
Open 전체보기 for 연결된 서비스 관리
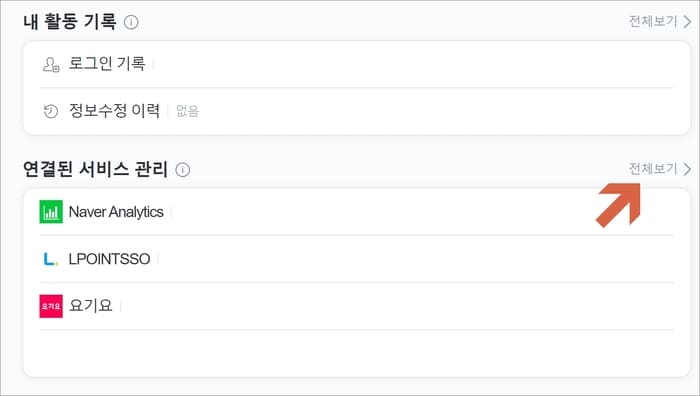(x=653, y=169)
